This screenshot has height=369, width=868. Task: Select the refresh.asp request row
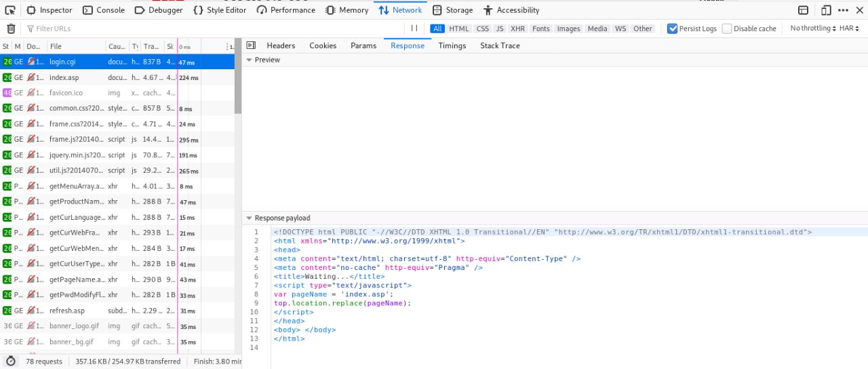(117, 311)
